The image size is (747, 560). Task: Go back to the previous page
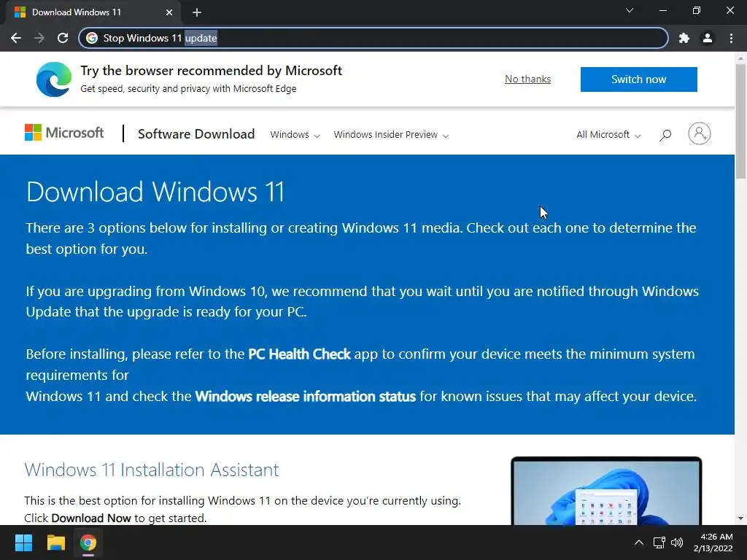16,38
